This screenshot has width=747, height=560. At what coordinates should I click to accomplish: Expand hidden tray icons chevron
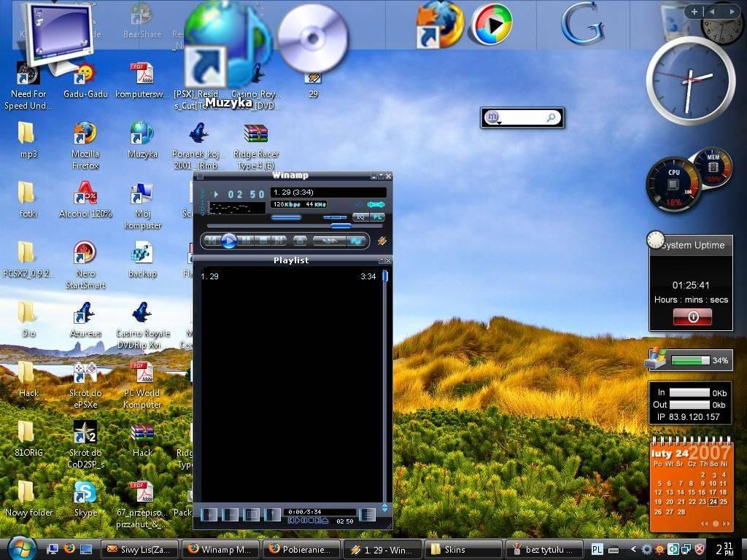pyautogui.click(x=633, y=550)
